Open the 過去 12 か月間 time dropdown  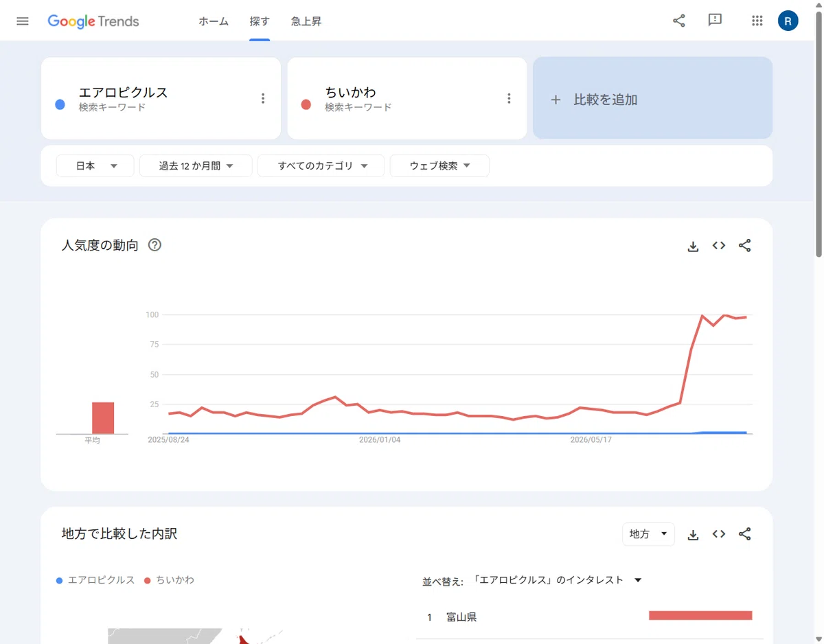pos(196,166)
